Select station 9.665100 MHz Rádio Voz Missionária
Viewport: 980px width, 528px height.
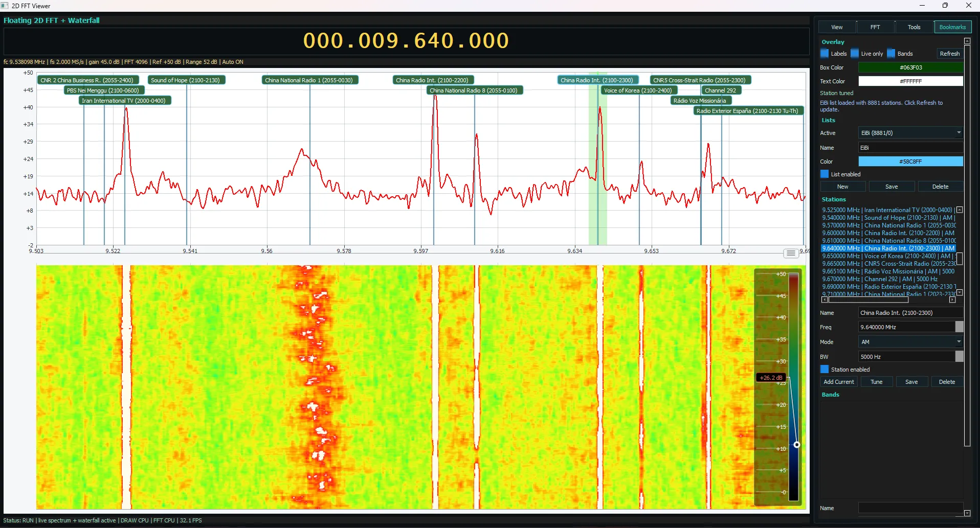[888, 271]
